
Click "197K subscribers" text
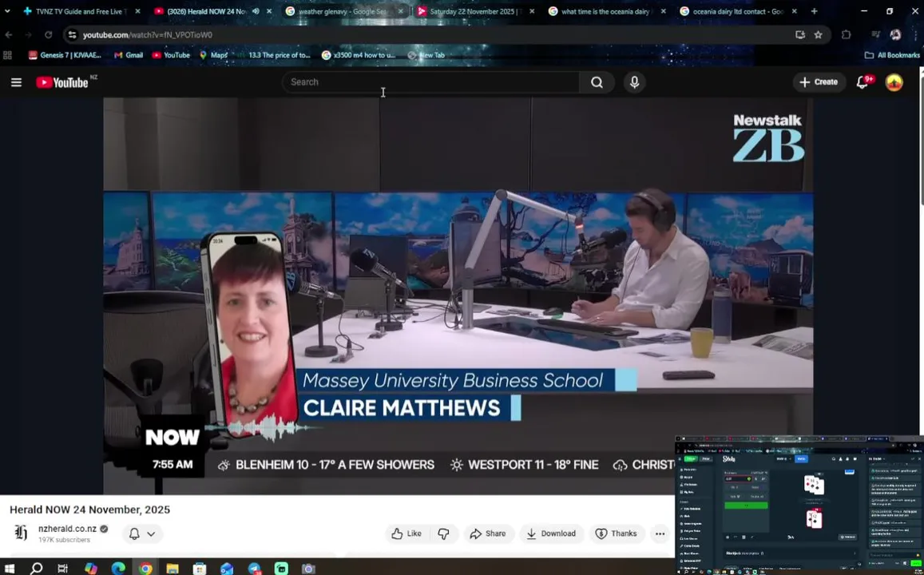pyautogui.click(x=64, y=540)
